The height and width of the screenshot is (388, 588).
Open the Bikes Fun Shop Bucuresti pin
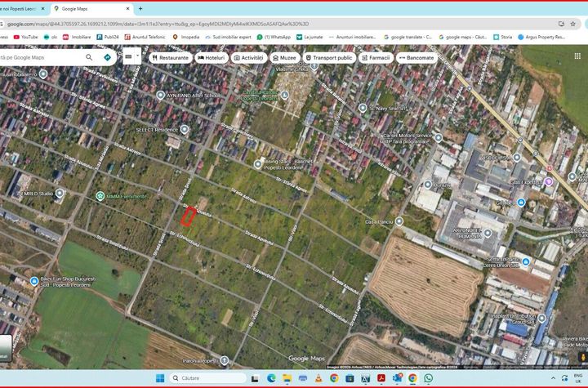34,280
